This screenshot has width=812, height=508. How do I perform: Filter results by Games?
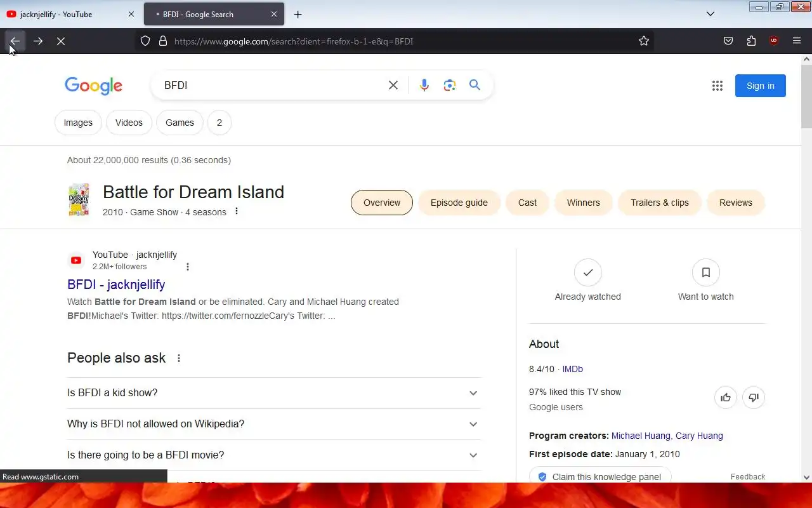(x=180, y=123)
